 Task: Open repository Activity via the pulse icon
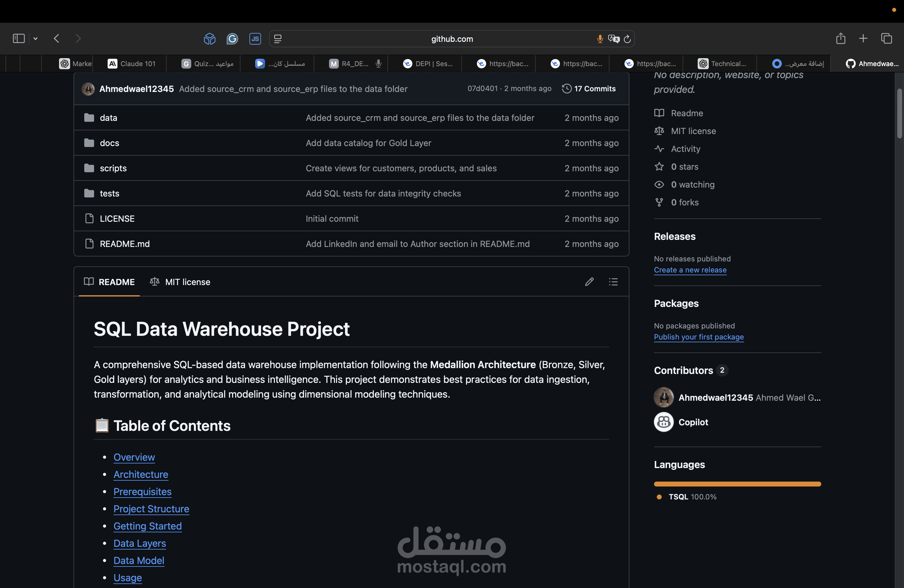[659, 149]
